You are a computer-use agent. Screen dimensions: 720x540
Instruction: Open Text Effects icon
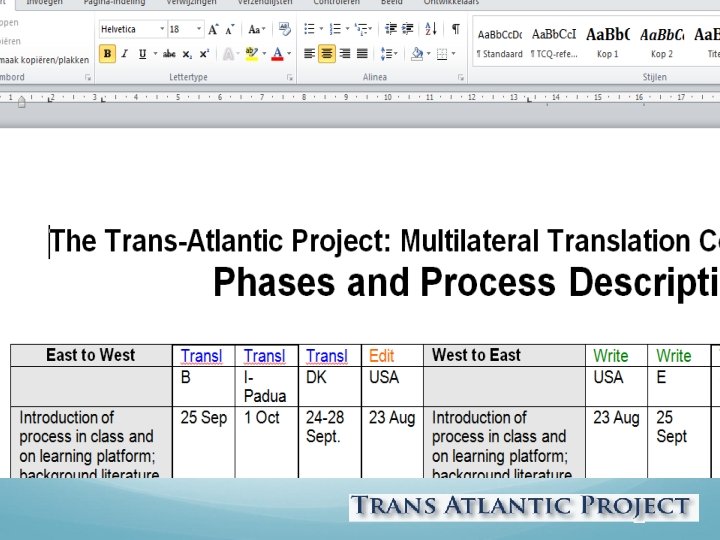click(x=228, y=54)
